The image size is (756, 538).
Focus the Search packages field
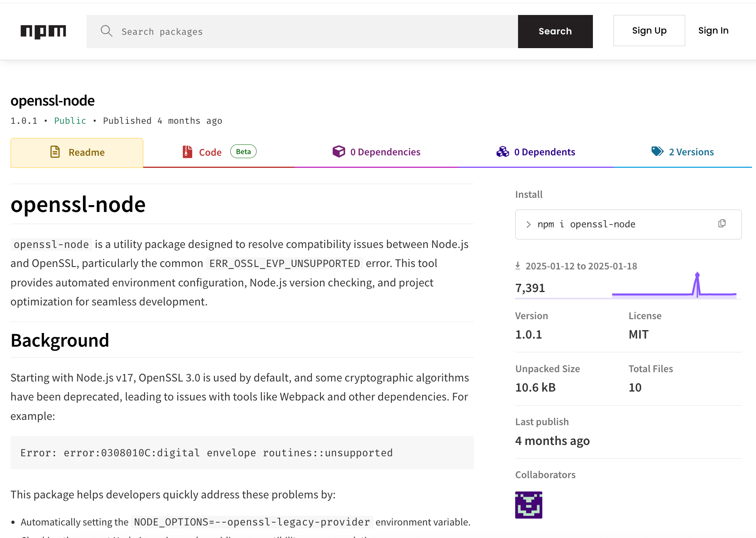coord(302,32)
